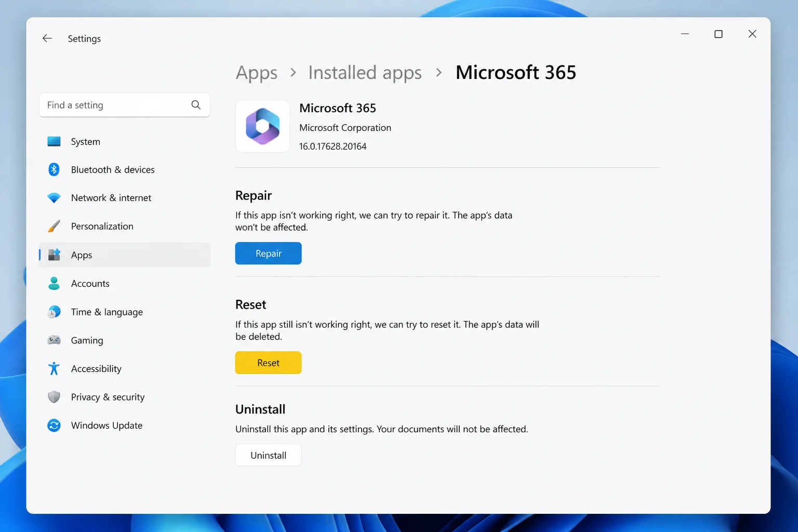Open Accounts settings
Screen dimensions: 798x532
click(125, 283)
